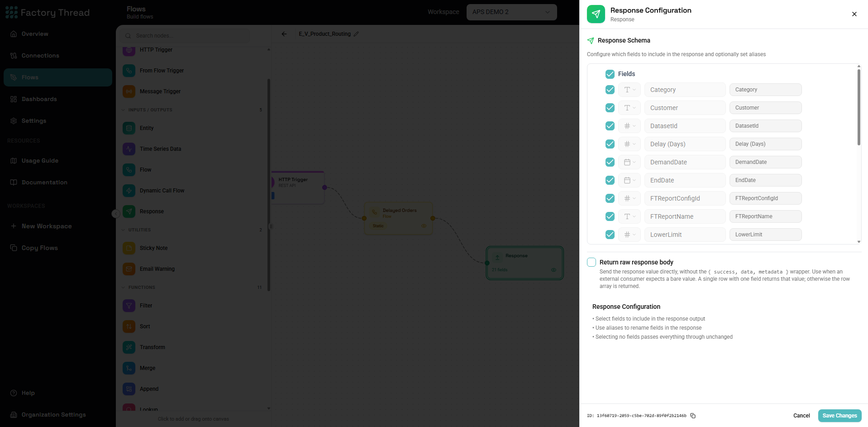Enable Return raw response body
868x427 pixels.
pyautogui.click(x=591, y=262)
